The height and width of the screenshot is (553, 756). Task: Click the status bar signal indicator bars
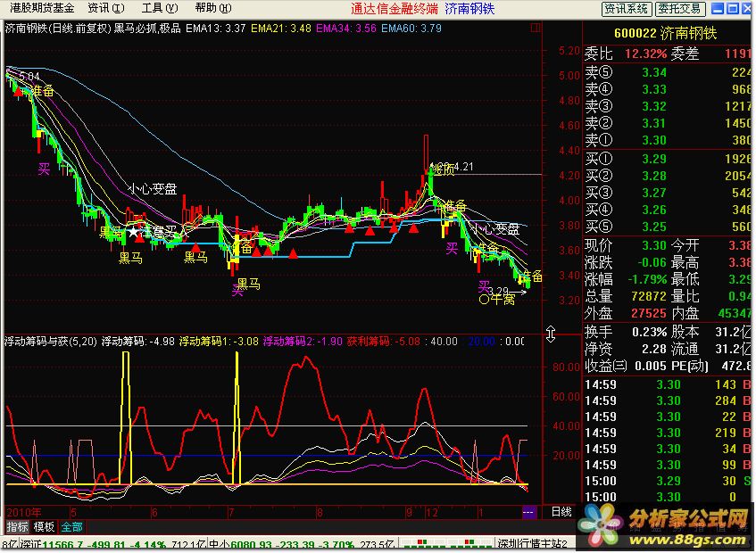click(x=446, y=544)
